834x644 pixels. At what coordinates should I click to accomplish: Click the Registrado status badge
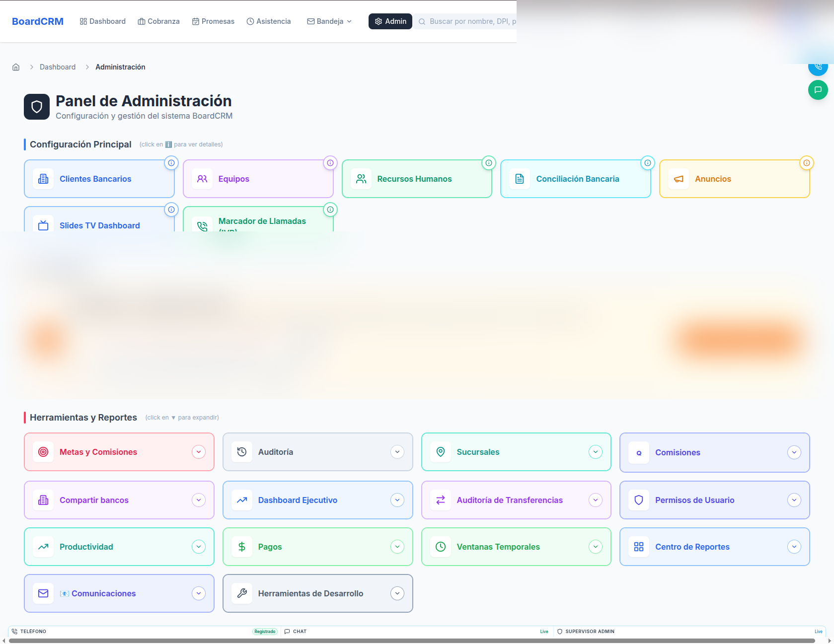(x=265, y=632)
